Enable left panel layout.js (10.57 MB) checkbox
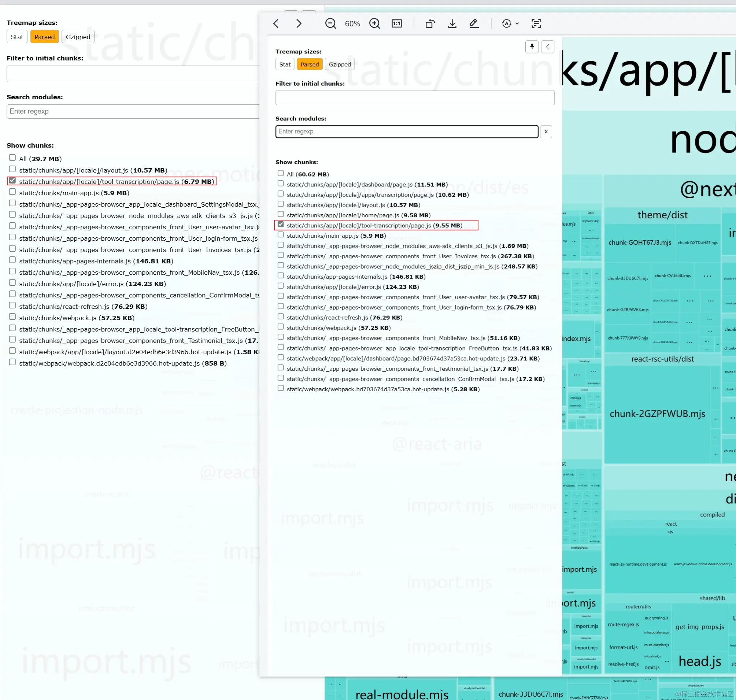736x700 pixels. pos(12,169)
